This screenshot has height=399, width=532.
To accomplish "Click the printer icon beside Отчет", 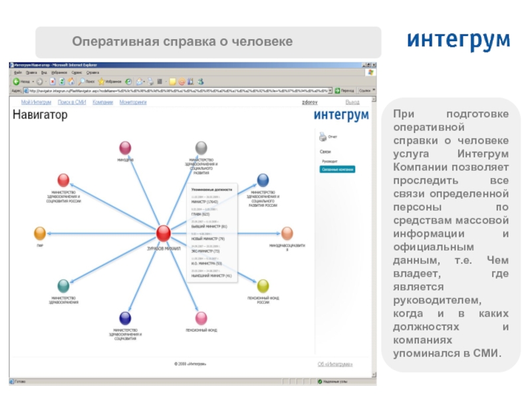I will [323, 137].
